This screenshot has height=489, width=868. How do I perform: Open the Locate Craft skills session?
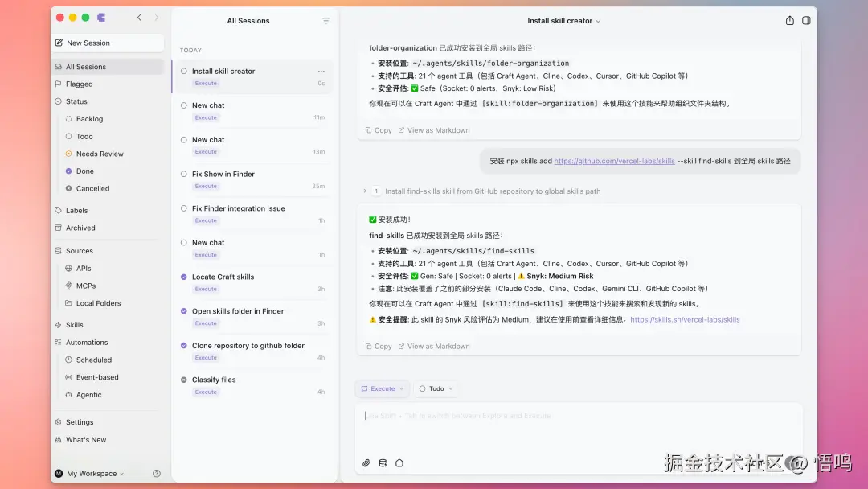(x=252, y=282)
